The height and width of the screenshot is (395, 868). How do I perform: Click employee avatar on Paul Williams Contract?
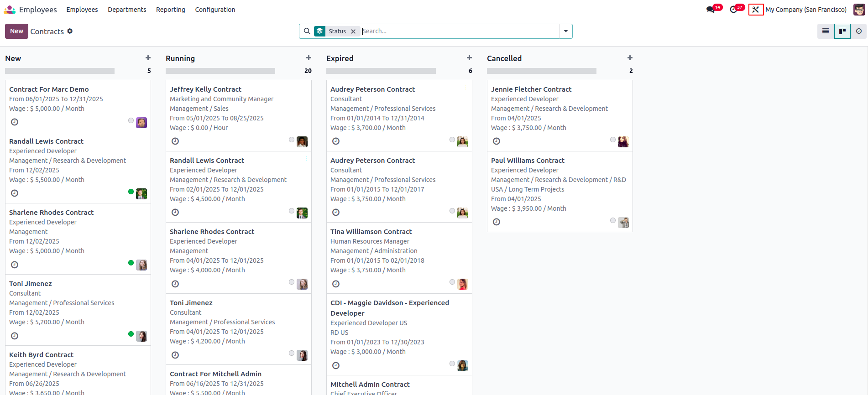coord(623,223)
